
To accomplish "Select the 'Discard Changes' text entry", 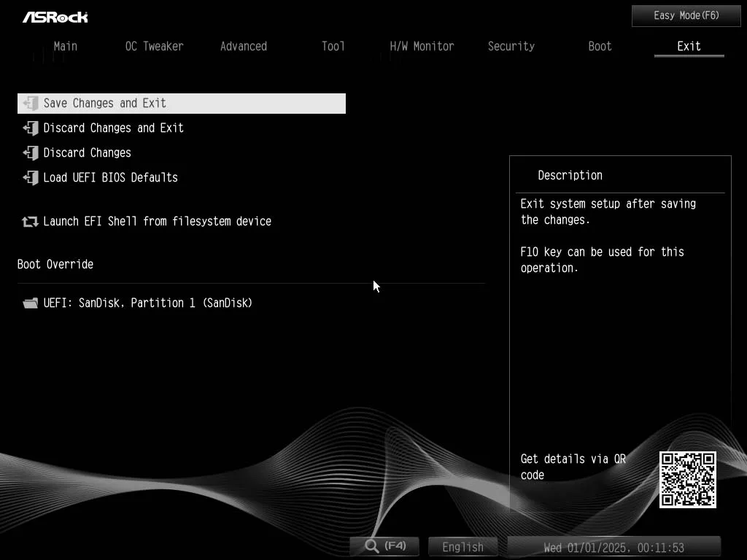I will (88, 152).
